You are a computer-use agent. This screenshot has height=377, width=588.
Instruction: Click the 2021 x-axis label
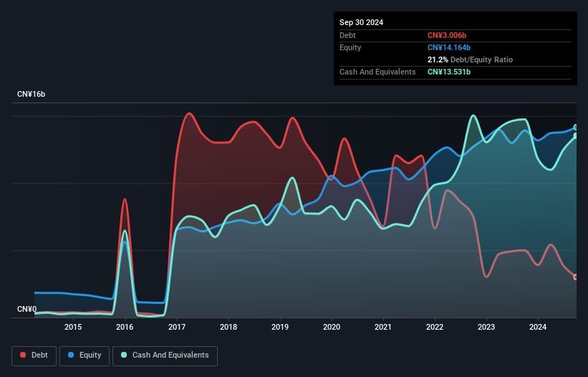[383, 327]
